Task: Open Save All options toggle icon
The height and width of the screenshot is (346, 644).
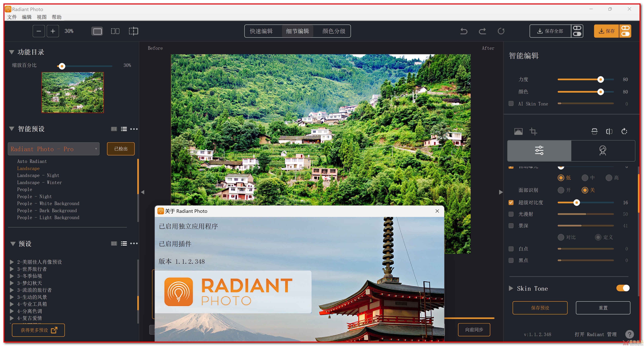Action: [x=577, y=31]
